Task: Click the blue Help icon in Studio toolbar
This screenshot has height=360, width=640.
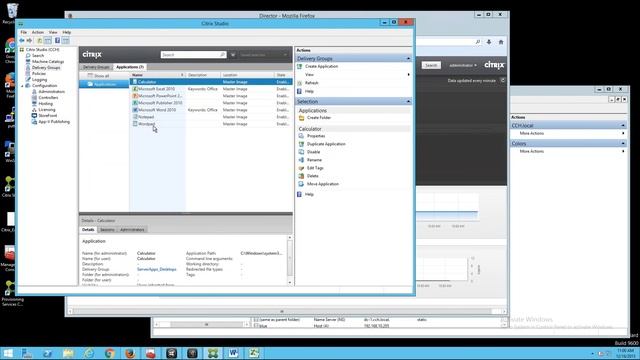Action: click(57, 40)
